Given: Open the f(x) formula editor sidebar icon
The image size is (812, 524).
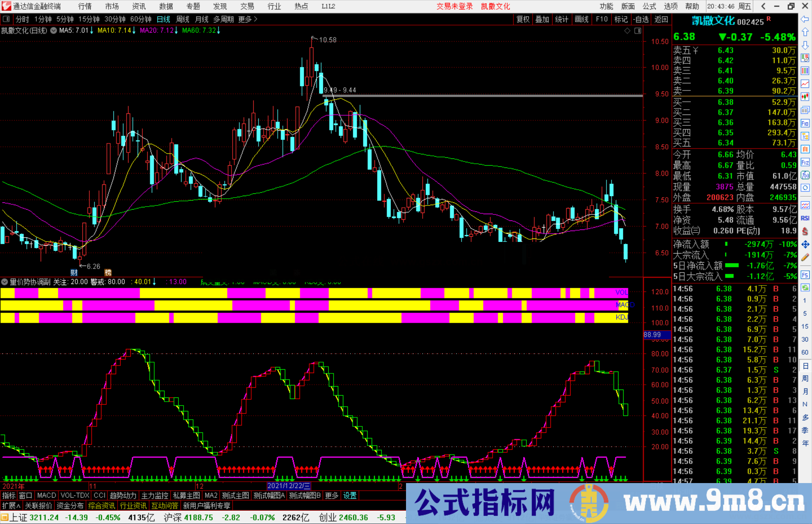Looking at the screenshot, I should [x=805, y=175].
